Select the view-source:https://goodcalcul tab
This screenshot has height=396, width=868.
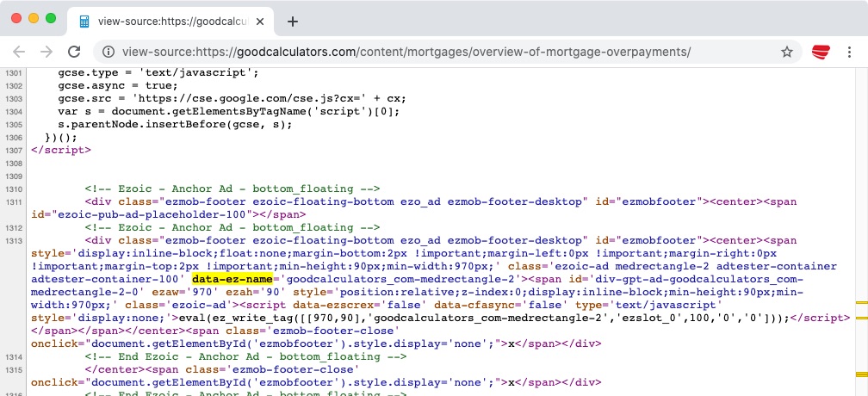tap(170, 22)
